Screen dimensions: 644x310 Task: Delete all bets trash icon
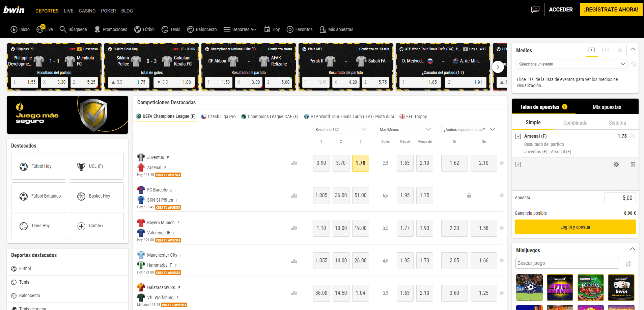click(x=633, y=164)
